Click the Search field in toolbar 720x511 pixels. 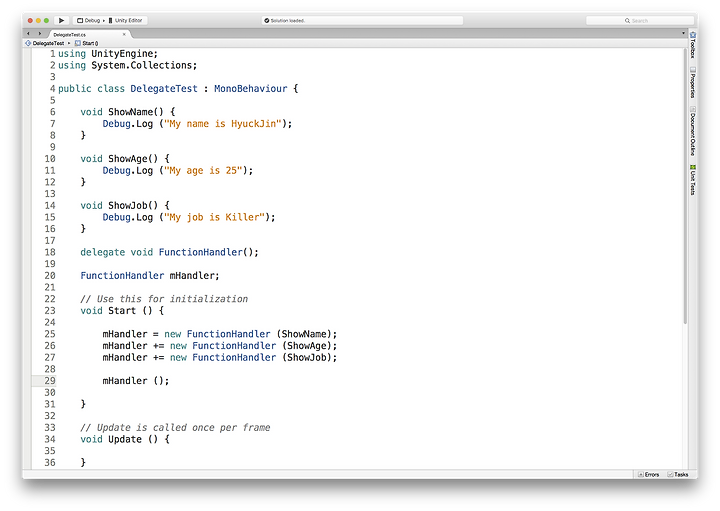coord(640,21)
